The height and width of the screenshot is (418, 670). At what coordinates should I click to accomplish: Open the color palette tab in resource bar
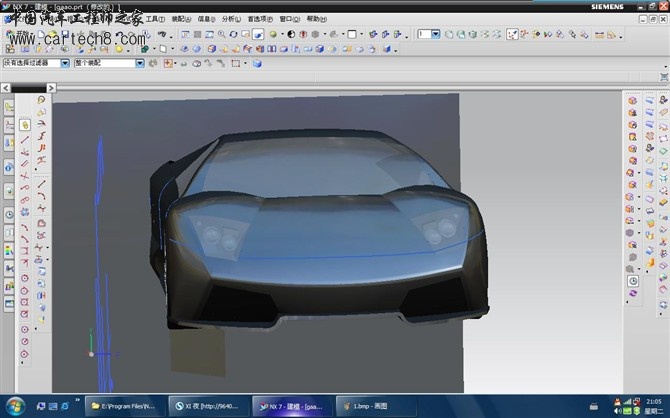pyautogui.click(x=9, y=250)
